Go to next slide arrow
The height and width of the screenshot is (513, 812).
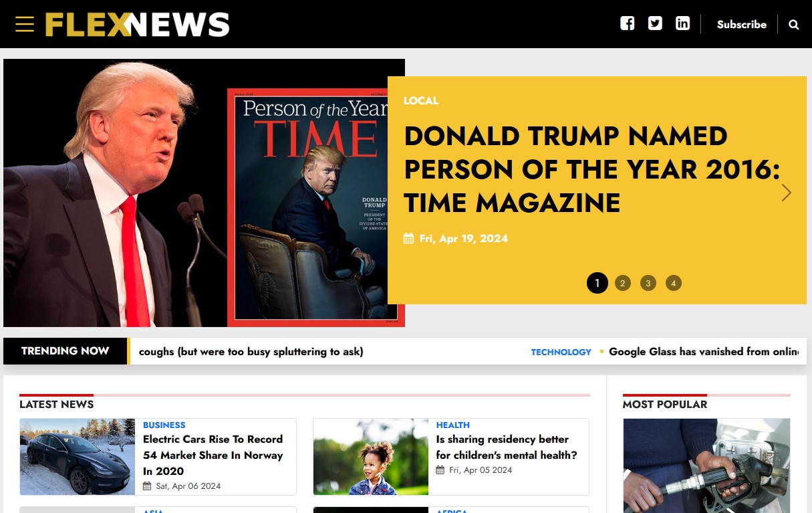coord(787,193)
